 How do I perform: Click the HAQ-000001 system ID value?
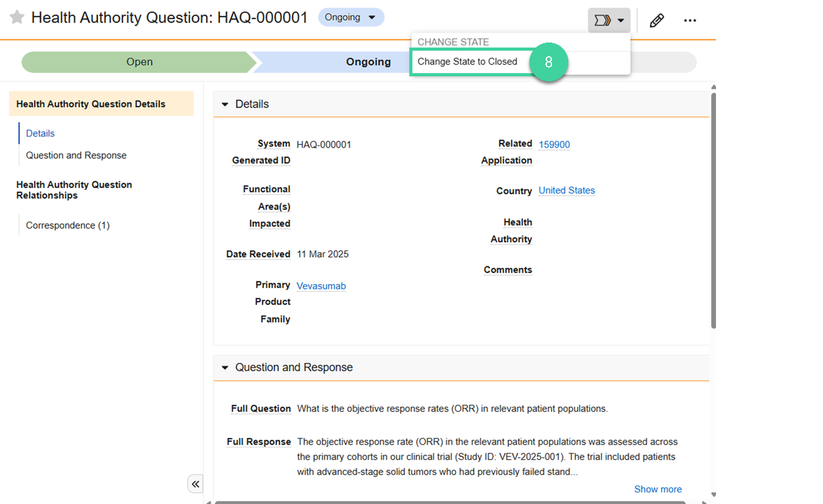[x=324, y=144]
